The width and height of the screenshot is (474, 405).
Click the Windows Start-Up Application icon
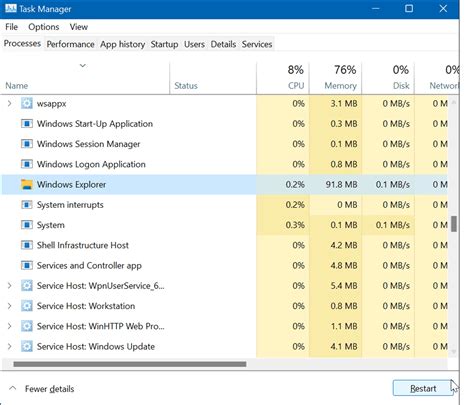[x=27, y=124]
